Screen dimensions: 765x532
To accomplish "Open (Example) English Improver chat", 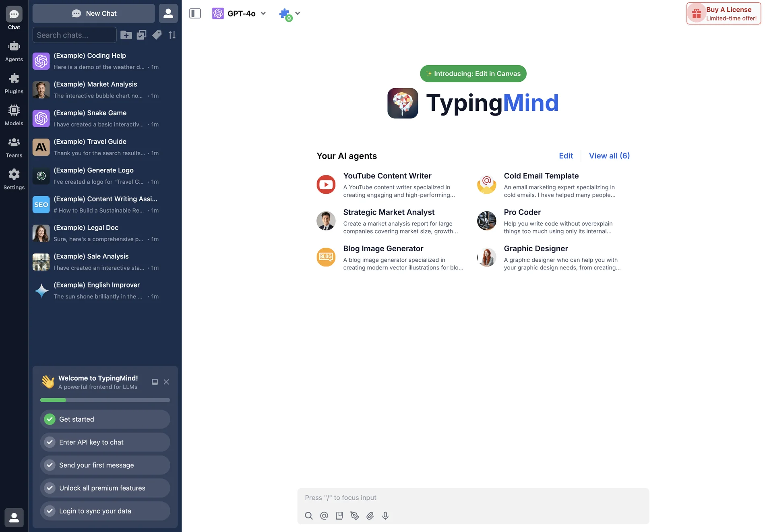I will [x=105, y=290].
